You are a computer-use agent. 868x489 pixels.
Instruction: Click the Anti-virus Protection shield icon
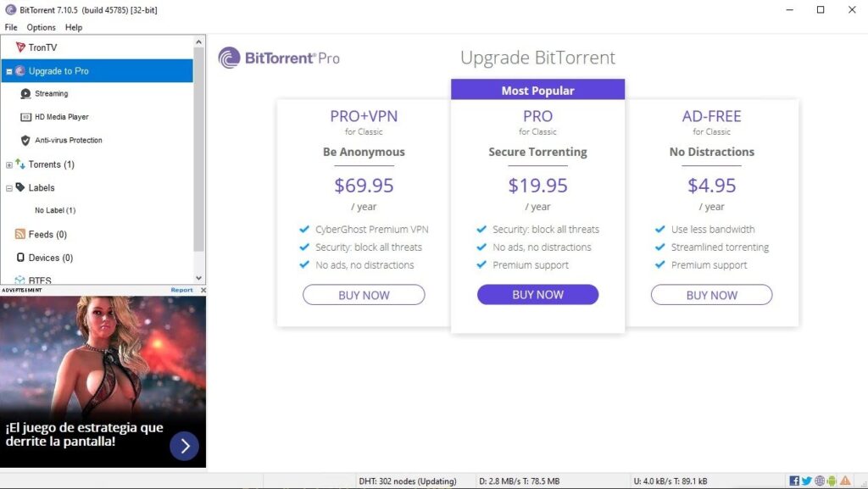click(x=24, y=140)
